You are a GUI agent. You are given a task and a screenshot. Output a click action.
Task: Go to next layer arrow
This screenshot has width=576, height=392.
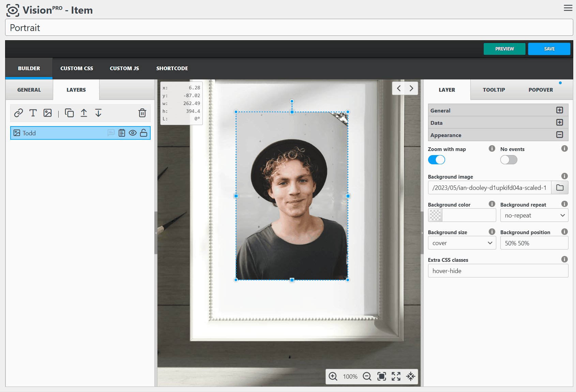[x=411, y=88]
